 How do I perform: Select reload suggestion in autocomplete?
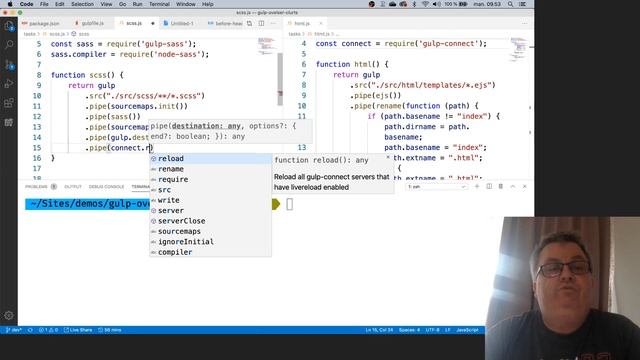click(x=210, y=158)
